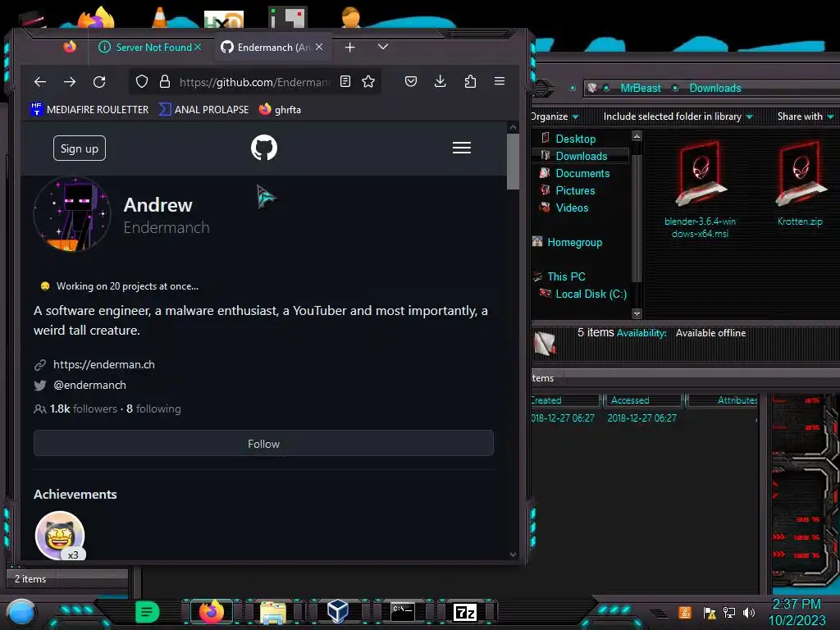Open the Windows Start orb

click(x=21, y=612)
